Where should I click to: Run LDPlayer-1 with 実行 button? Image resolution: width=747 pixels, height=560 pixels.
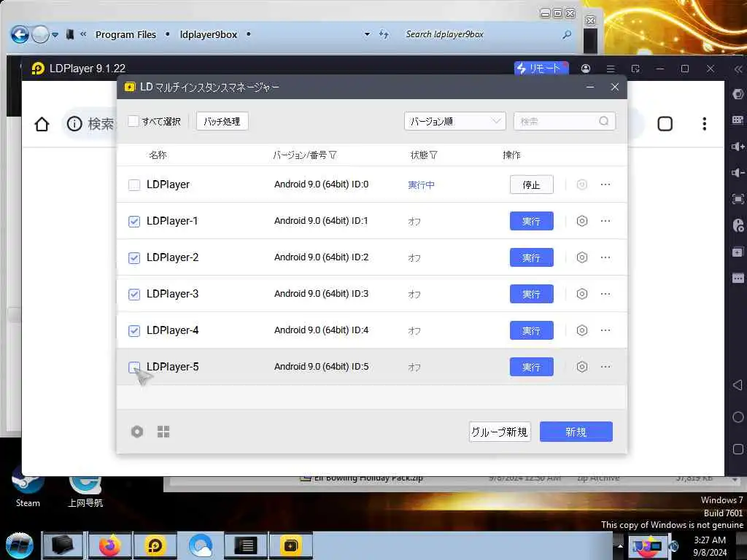(531, 221)
